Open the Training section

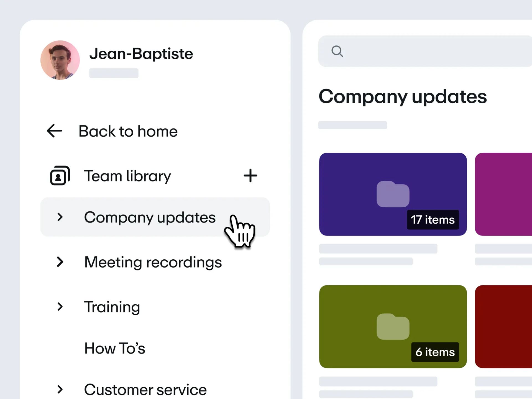click(112, 307)
